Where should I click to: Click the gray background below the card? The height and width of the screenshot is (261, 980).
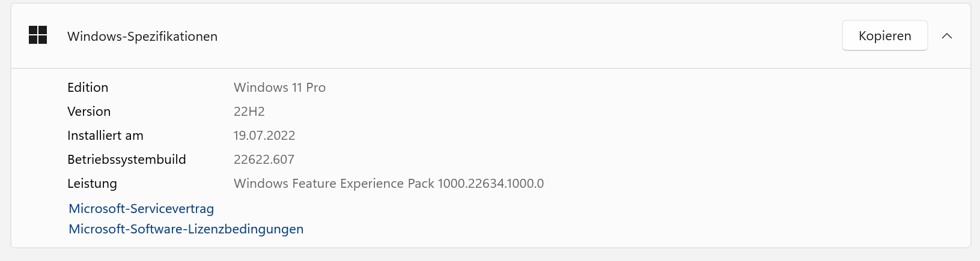tap(481, 255)
